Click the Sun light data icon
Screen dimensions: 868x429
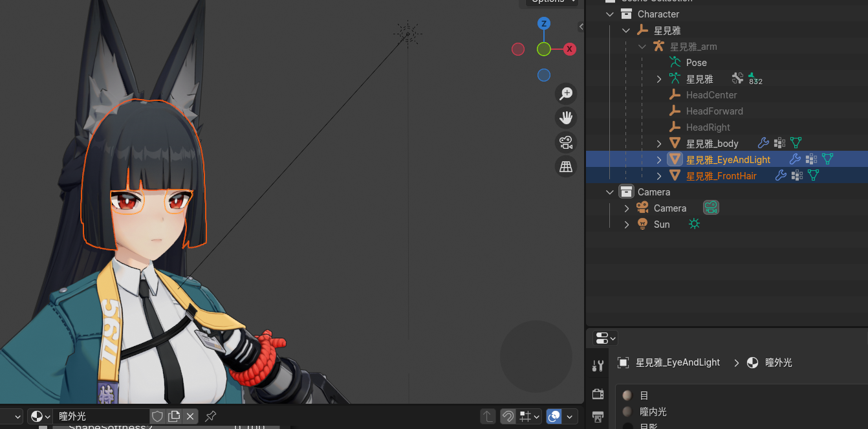pyautogui.click(x=694, y=225)
